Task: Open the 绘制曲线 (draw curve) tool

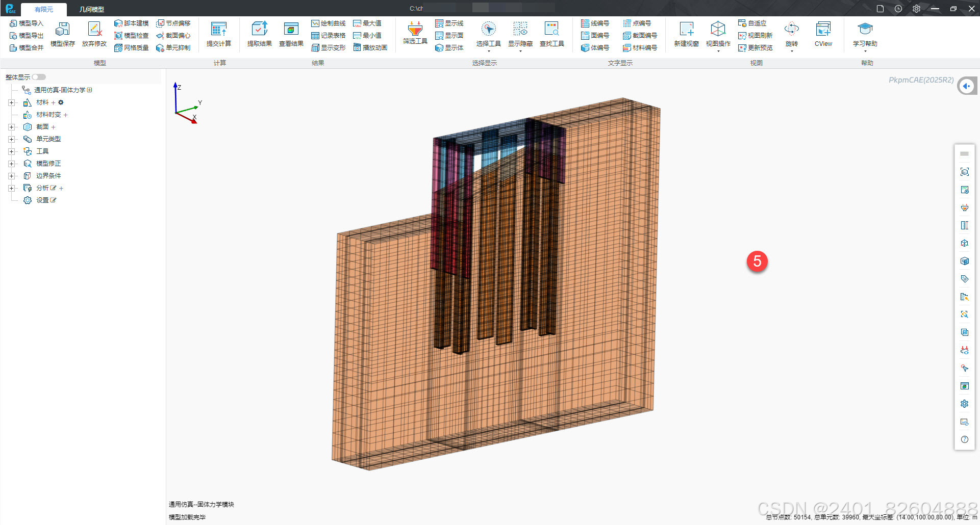Action: (x=329, y=22)
